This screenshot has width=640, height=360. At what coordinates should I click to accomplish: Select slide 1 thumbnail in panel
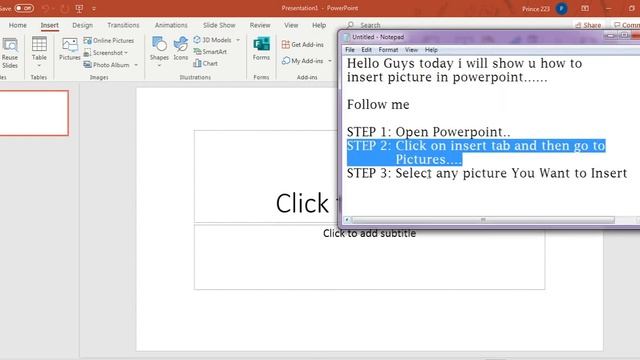(34, 113)
